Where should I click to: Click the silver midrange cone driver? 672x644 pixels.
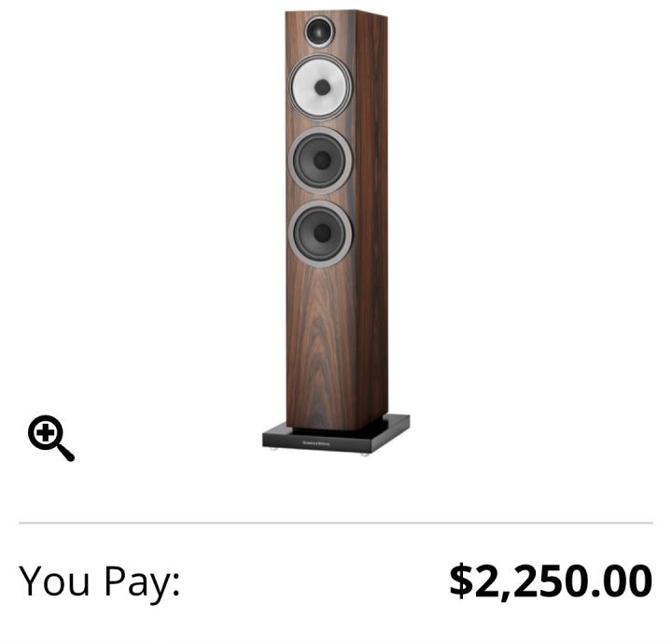point(320,87)
